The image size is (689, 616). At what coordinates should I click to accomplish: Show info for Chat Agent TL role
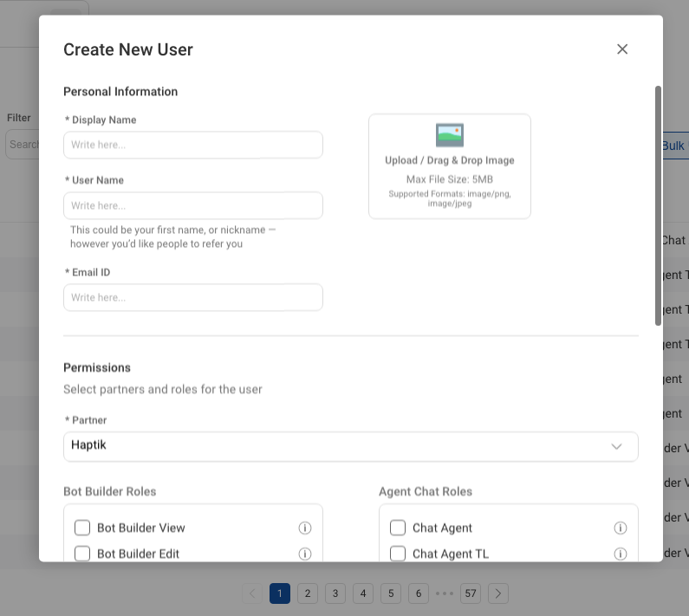click(x=620, y=554)
